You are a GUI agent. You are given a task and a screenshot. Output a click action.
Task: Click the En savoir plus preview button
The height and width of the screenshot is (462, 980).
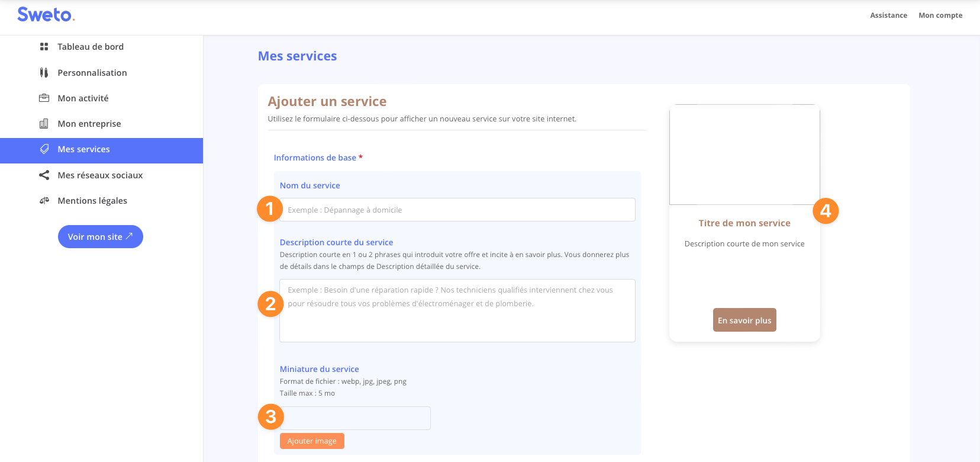click(x=744, y=320)
